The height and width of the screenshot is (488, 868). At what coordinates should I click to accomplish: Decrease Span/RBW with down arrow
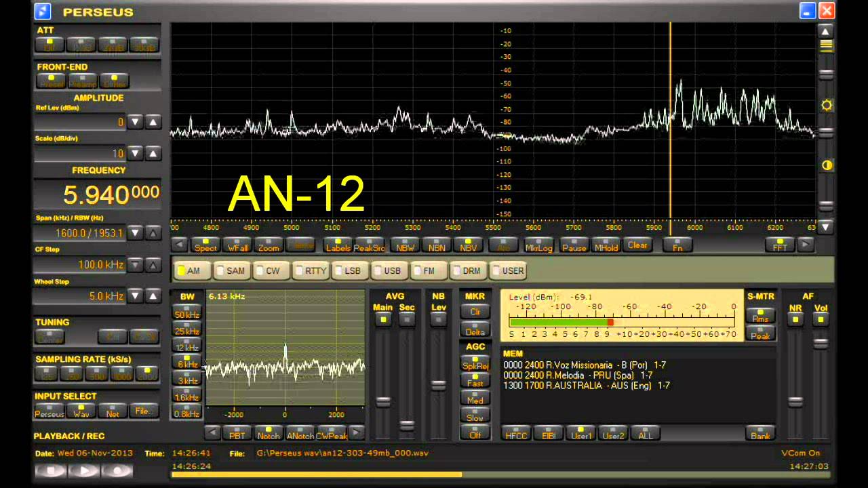135,232
